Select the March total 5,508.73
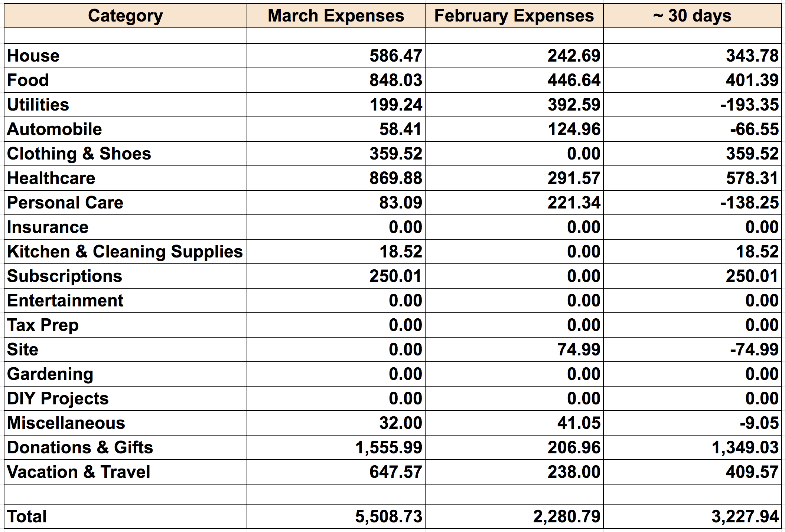This screenshot has height=532, width=785. tap(388, 516)
